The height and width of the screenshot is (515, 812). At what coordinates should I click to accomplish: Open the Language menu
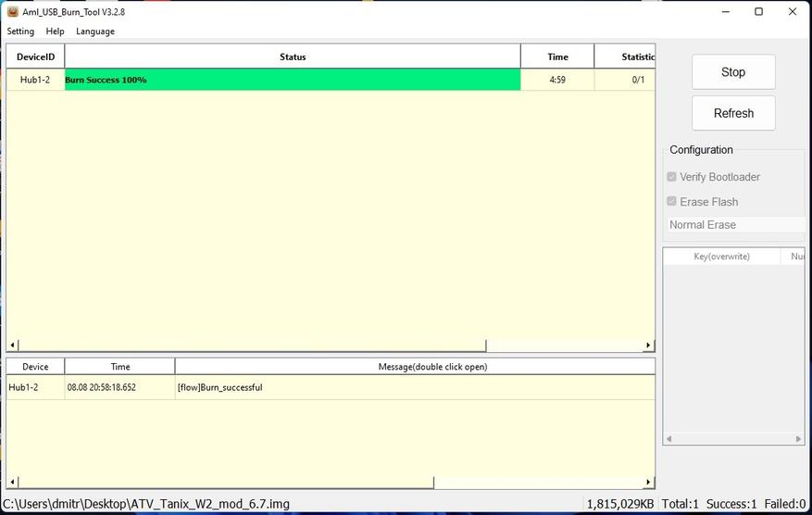tap(95, 31)
